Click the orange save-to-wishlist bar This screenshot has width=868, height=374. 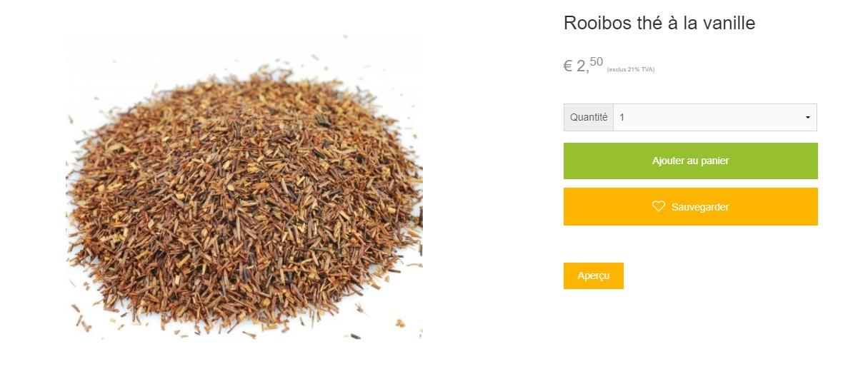pyautogui.click(x=690, y=206)
